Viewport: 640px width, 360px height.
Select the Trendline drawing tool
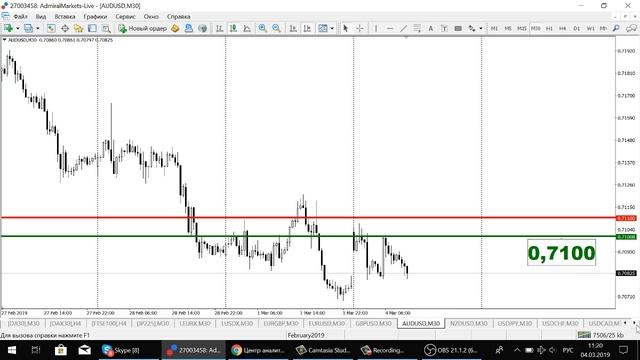click(x=403, y=28)
